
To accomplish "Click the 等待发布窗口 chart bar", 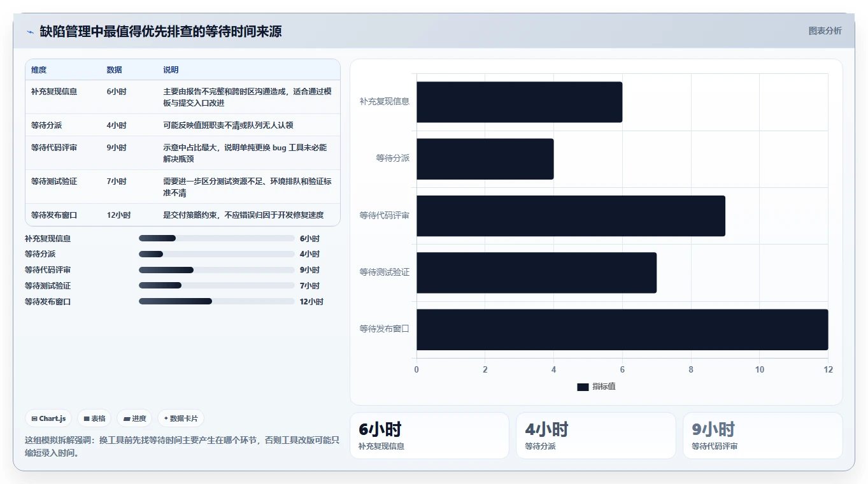I will click(622, 329).
